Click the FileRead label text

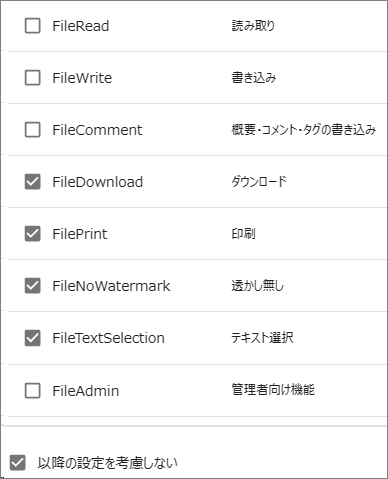pyautogui.click(x=81, y=26)
